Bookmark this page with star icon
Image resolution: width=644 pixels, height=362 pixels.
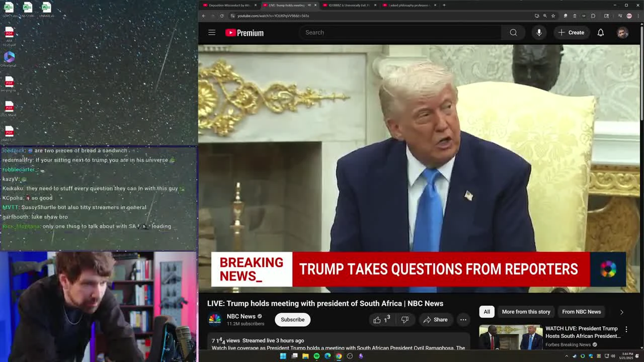tap(553, 16)
